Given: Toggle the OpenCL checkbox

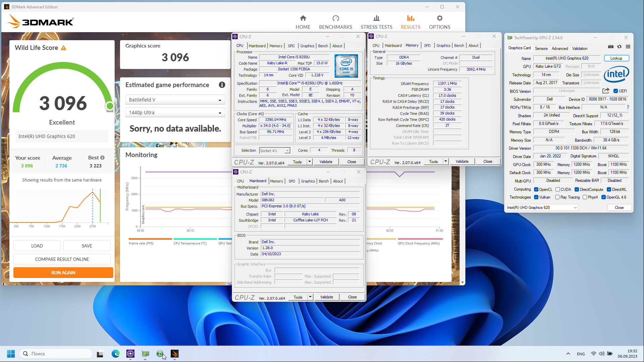Looking at the screenshot, I should (536, 190).
